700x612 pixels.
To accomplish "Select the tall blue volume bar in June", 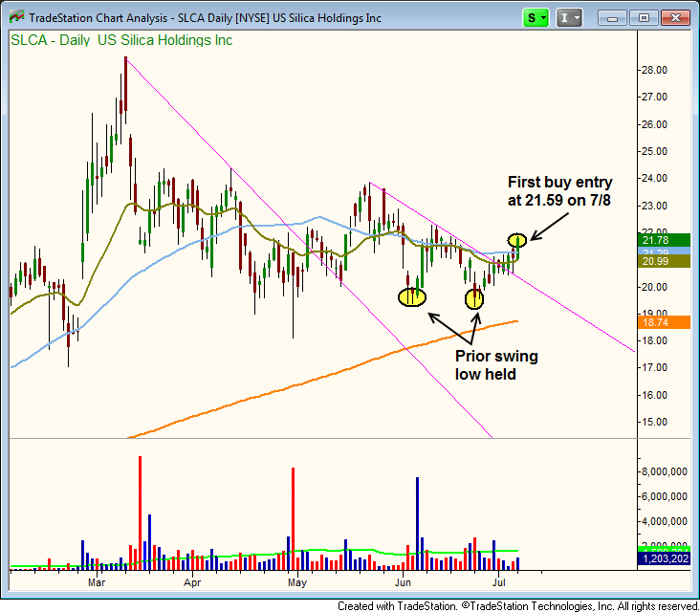I will [x=417, y=523].
